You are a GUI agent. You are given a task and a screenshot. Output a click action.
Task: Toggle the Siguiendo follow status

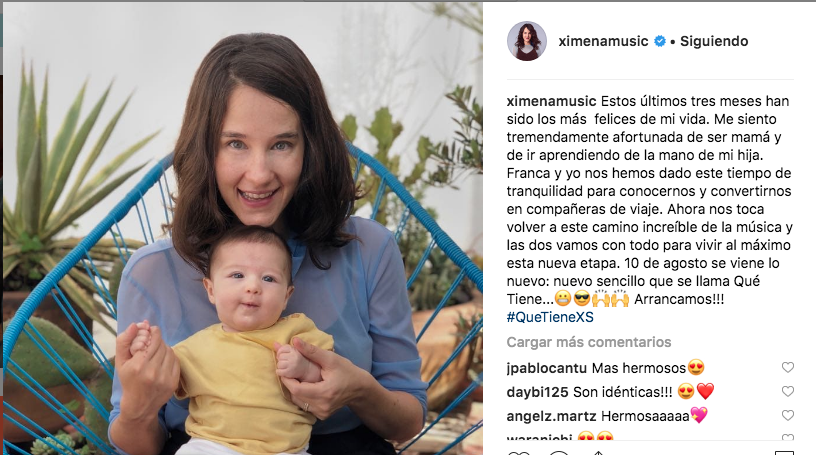click(x=714, y=41)
